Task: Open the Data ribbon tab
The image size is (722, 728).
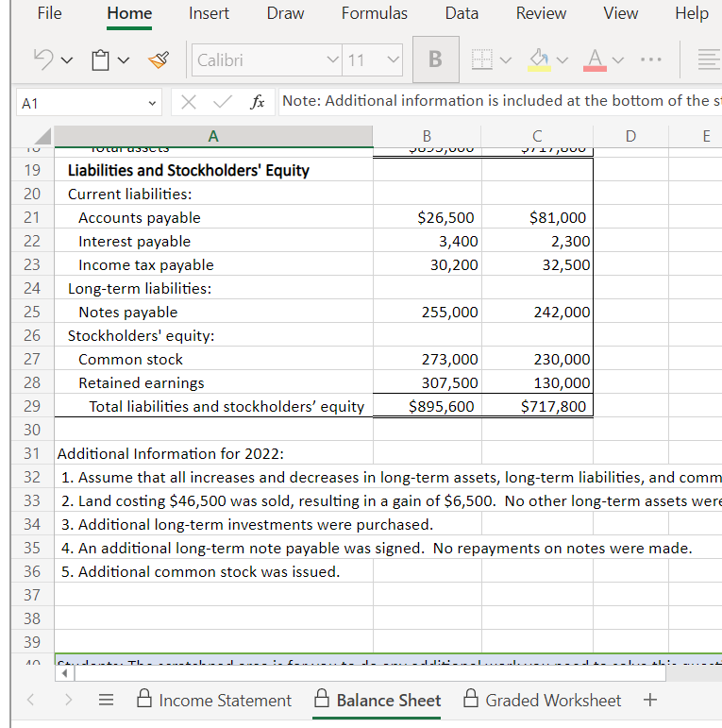Action: (x=462, y=13)
